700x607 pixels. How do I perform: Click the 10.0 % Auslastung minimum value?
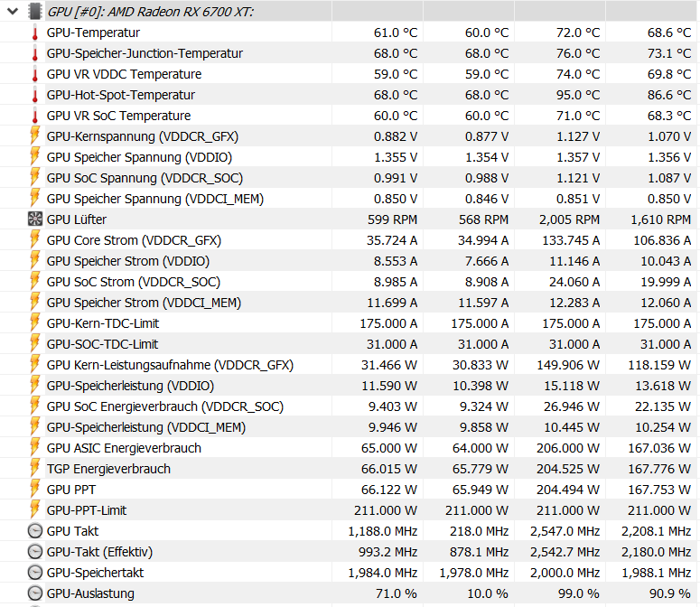click(488, 593)
